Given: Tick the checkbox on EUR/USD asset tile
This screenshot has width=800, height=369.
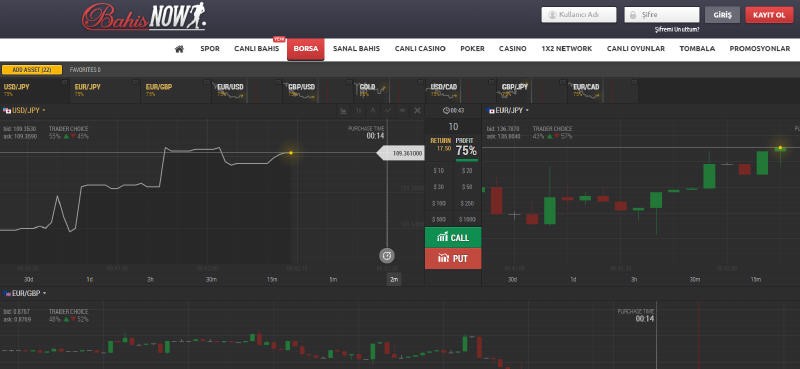Looking at the screenshot, I should click(x=278, y=82).
